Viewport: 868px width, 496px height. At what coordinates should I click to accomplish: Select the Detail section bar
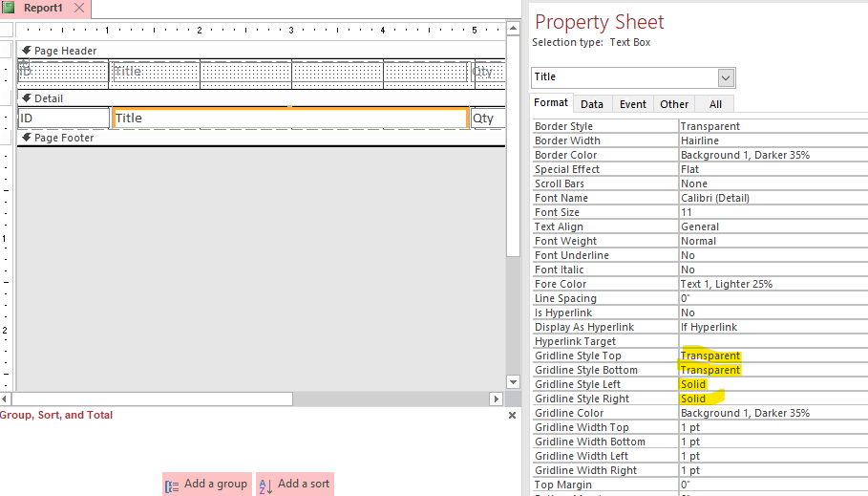tap(262, 98)
